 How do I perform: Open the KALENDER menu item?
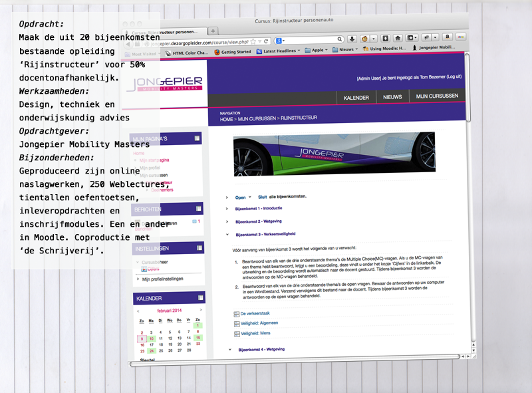(x=356, y=98)
